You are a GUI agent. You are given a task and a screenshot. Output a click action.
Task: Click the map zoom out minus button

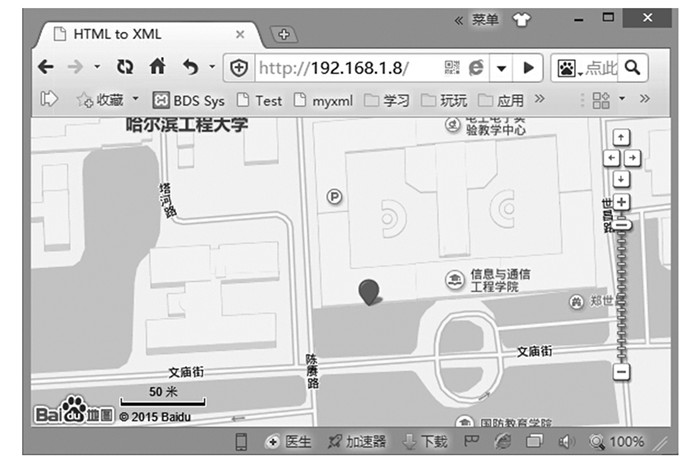tap(621, 372)
